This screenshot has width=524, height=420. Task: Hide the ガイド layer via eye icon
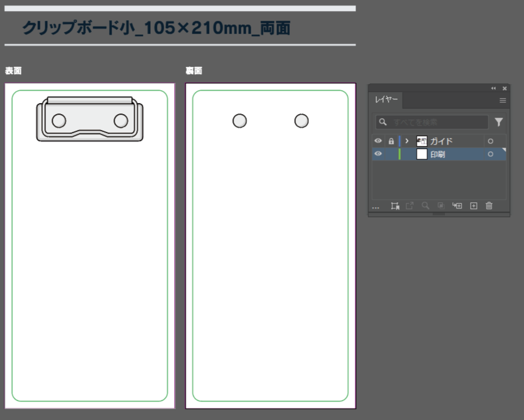(378, 141)
